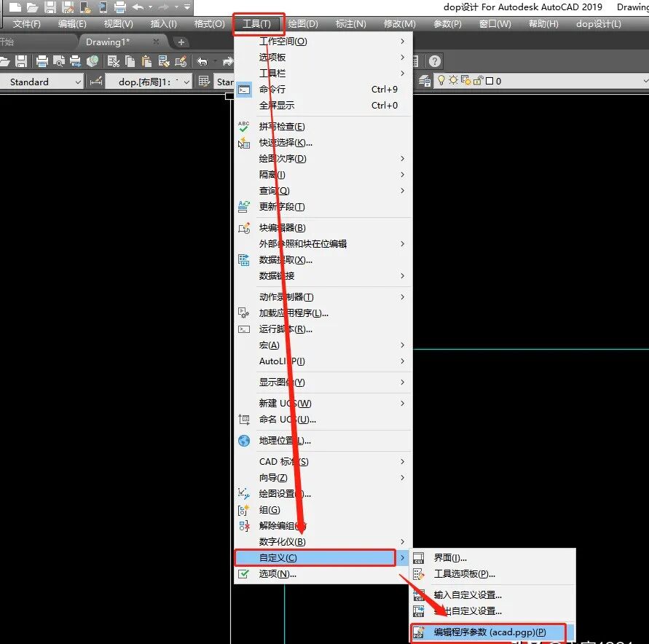Viewport: 649px width, 644px height.
Task: Click the dimension style icon beside Standard
Action: coord(95,82)
